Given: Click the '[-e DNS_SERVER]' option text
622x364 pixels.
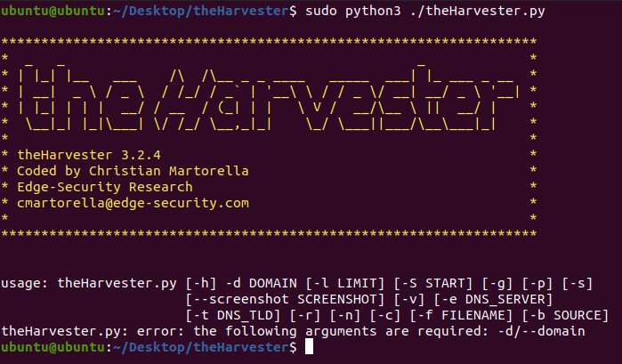Looking at the screenshot, I should [x=493, y=299].
